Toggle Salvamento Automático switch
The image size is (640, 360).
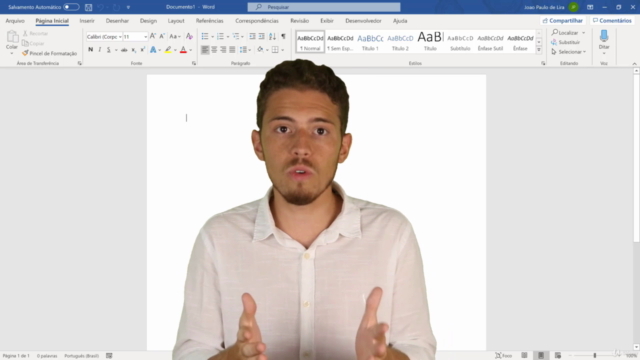[71, 7]
